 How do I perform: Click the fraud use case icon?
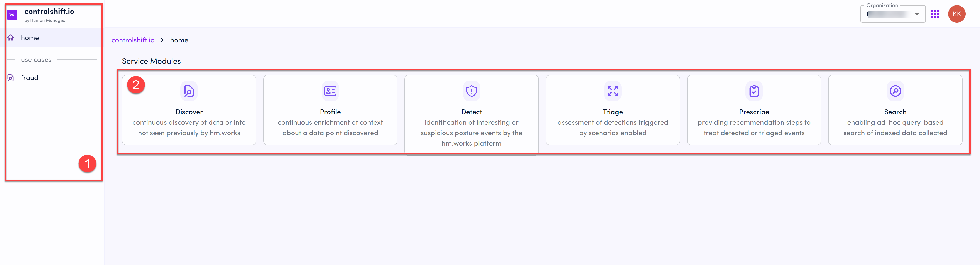[11, 77]
